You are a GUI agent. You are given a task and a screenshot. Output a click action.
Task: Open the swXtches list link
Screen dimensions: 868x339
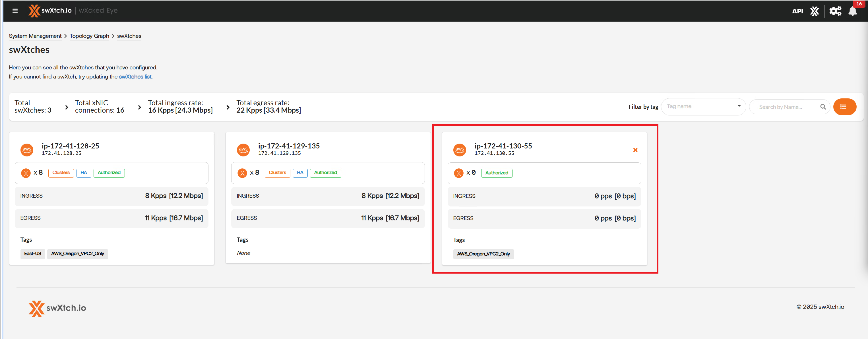(x=135, y=77)
